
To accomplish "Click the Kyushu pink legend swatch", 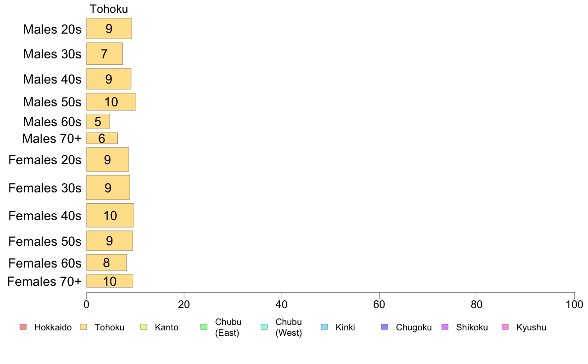I will pyautogui.click(x=505, y=327).
